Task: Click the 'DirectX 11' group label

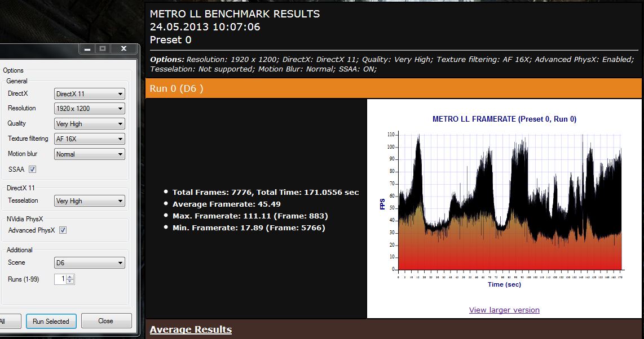Action: click(21, 188)
